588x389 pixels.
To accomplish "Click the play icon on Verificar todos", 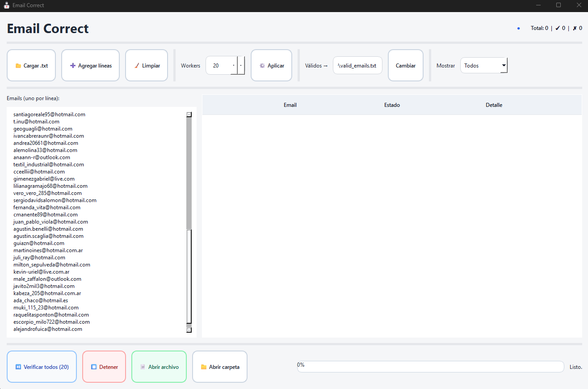I will [18, 367].
